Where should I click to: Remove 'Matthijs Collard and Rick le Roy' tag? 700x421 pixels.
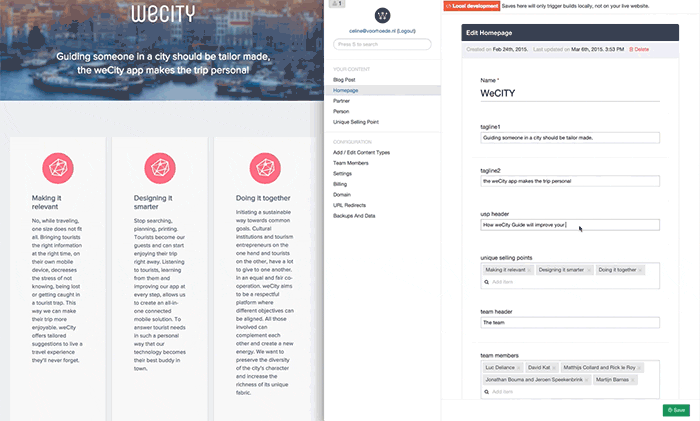pyautogui.click(x=639, y=368)
